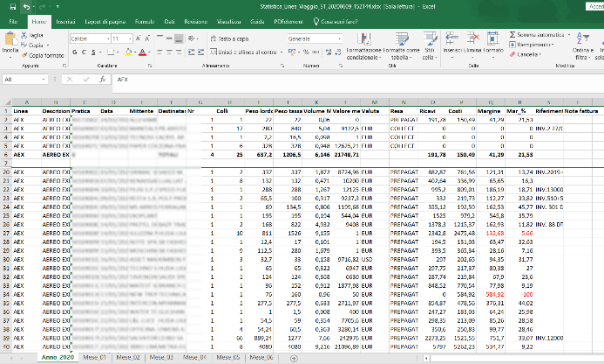Image resolution: width=604 pixels, height=364 pixels.
Task: Align text right
Action: tap(178, 52)
